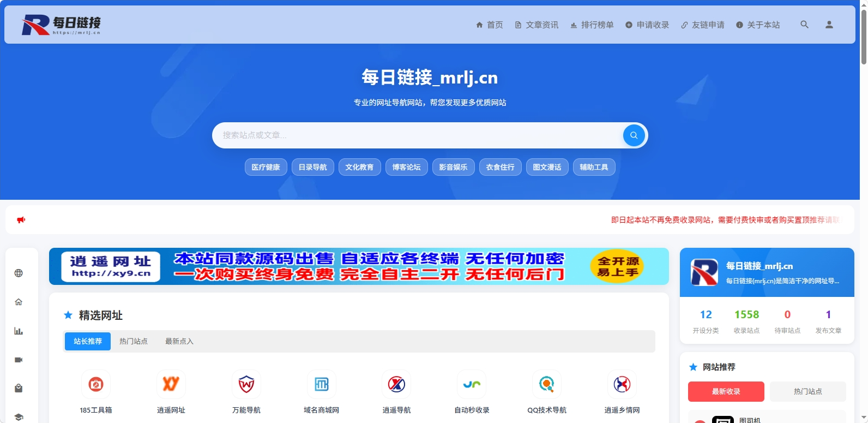Switch to the 最新点入 tab
868x423 pixels.
point(179,341)
